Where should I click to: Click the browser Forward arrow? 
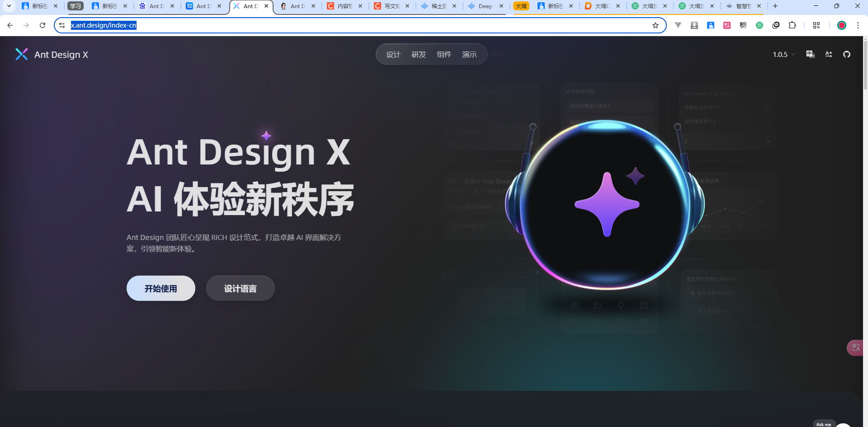26,25
